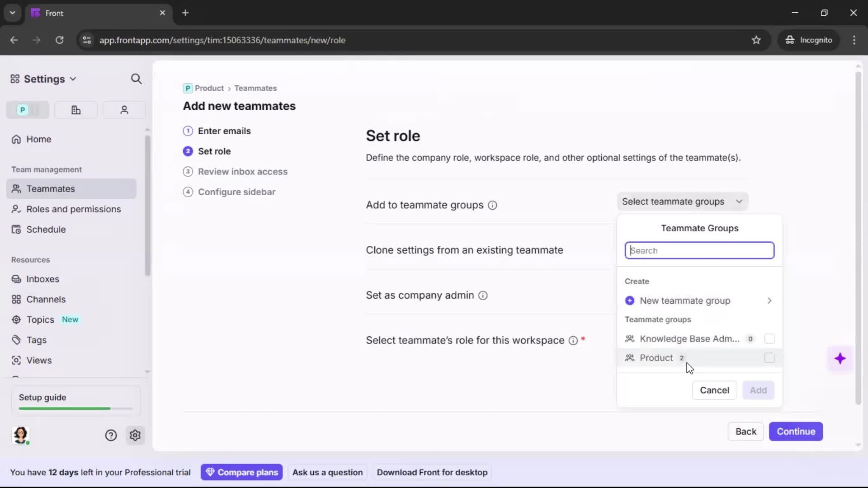
Task: Open the Schedule menu entry
Action: (x=45, y=230)
